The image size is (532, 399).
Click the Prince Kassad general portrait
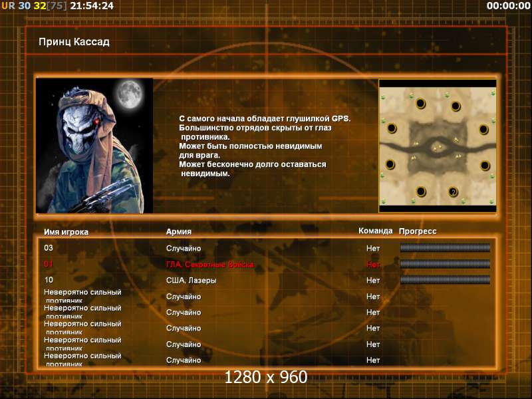(94, 146)
